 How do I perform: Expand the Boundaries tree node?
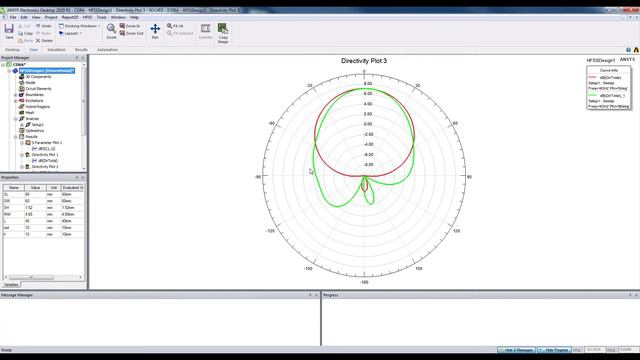point(16,95)
